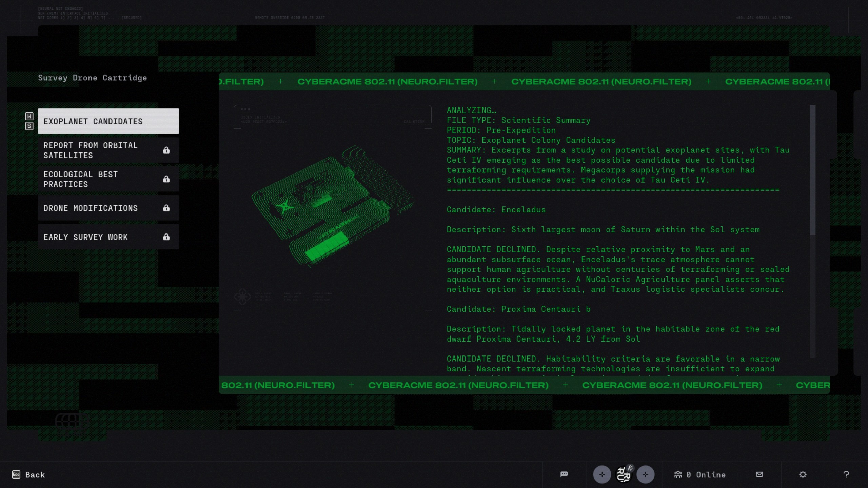Viewport: 868px width, 488px height.
Task: Open the help question mark
Action: coord(846,474)
